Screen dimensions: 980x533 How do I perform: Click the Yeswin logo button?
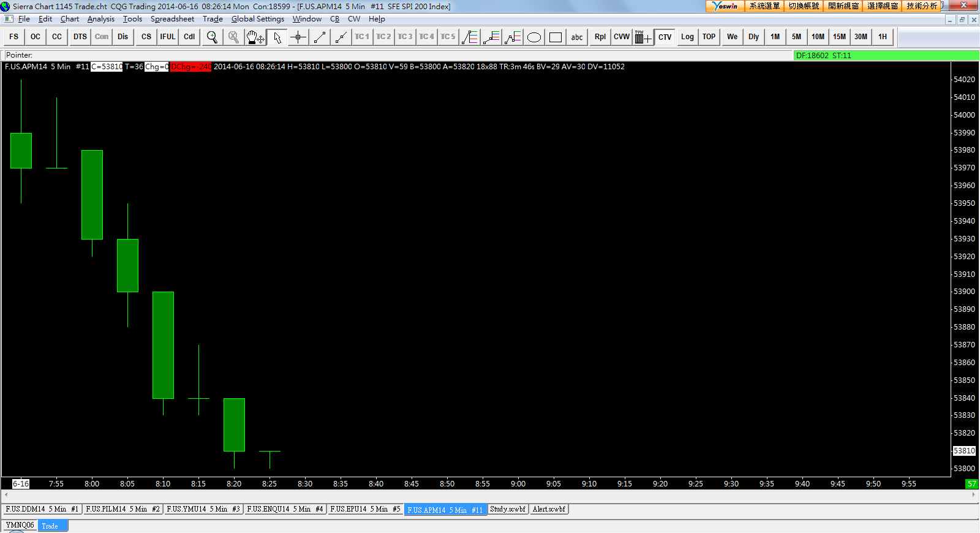[x=725, y=6]
